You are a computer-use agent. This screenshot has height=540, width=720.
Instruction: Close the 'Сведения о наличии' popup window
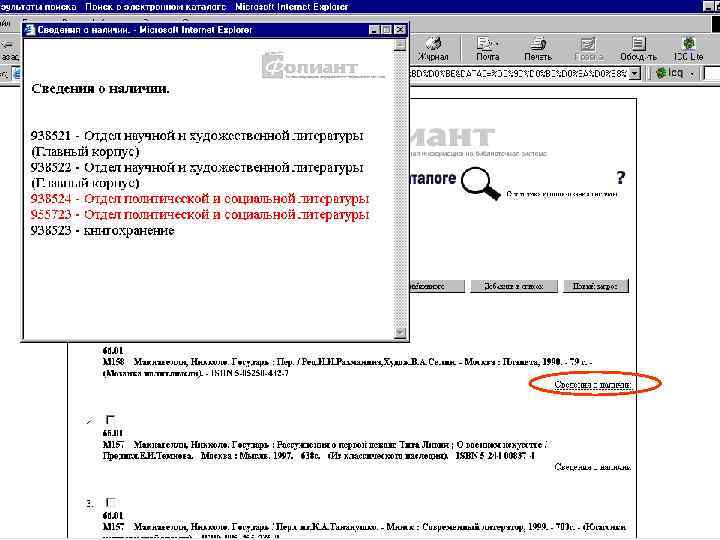coord(400,30)
